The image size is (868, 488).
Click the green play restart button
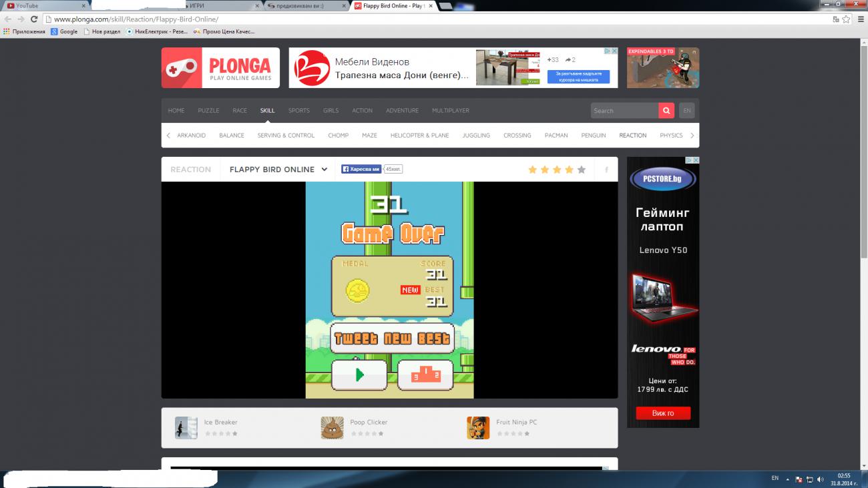pyautogui.click(x=359, y=375)
